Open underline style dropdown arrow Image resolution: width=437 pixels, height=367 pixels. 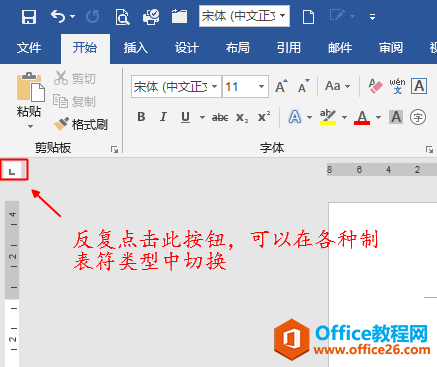pyautogui.click(x=202, y=117)
